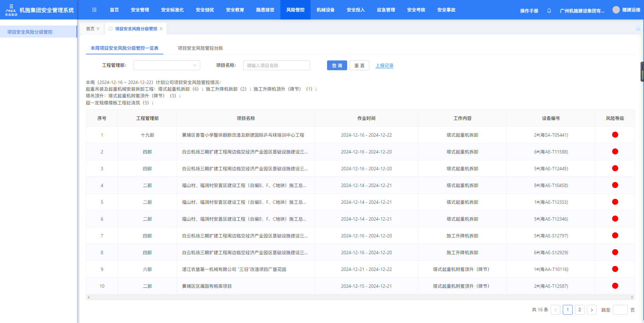Click the company logo in header

coord(11,10)
